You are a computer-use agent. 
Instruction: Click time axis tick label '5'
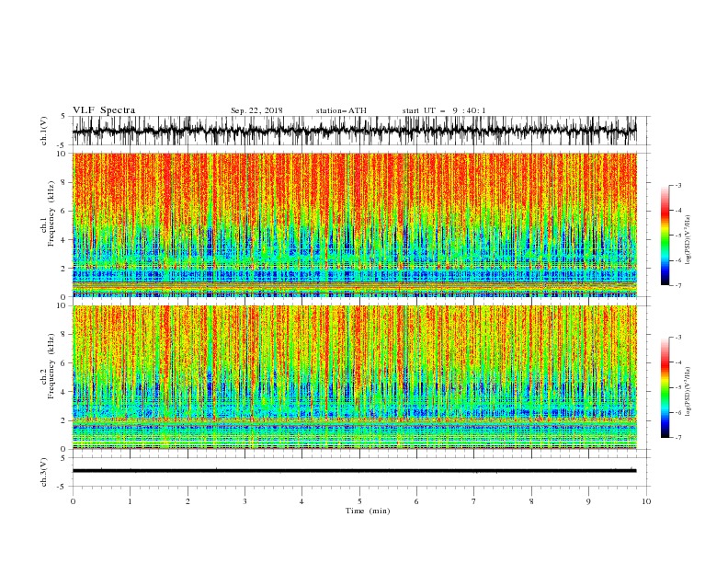(x=359, y=501)
